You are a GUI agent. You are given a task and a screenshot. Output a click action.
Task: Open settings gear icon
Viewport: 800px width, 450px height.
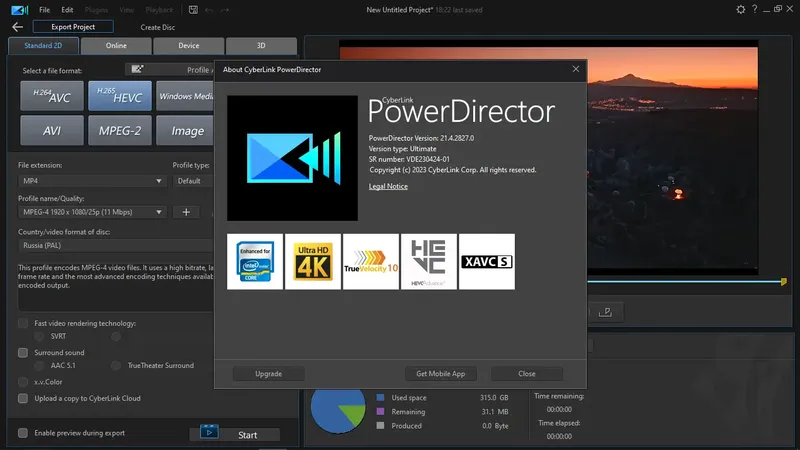pyautogui.click(x=740, y=9)
